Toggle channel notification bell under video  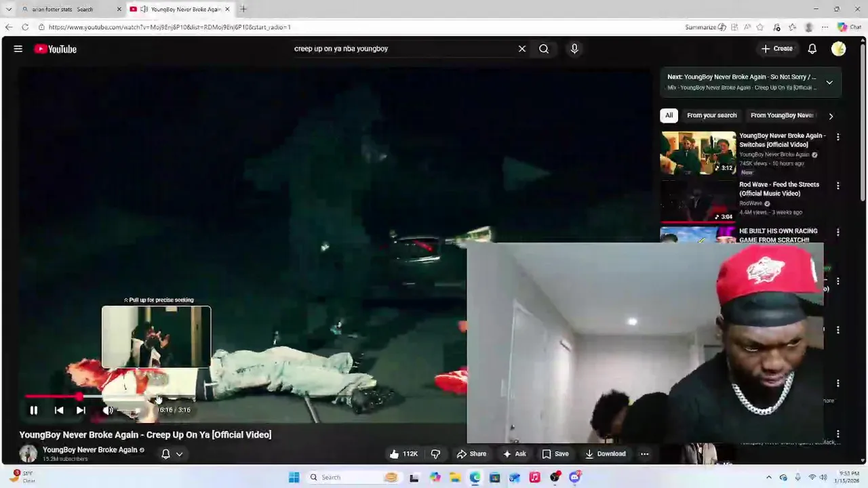pyautogui.click(x=165, y=454)
